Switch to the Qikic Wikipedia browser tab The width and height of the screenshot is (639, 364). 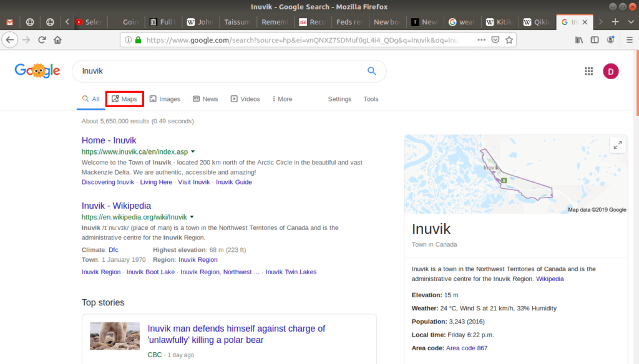(537, 22)
